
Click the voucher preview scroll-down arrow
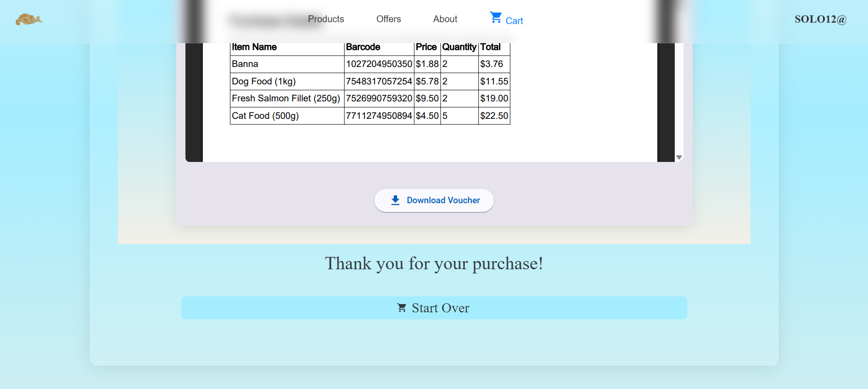[x=679, y=157]
